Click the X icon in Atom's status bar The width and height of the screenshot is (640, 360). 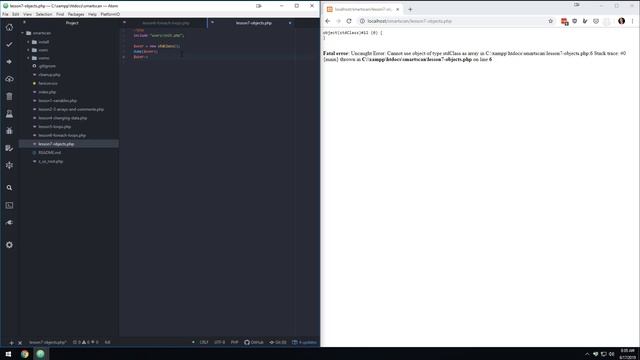click(20, 343)
